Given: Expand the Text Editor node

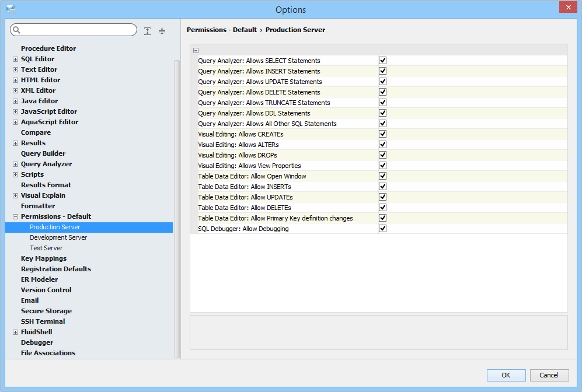Looking at the screenshot, I should (15, 69).
